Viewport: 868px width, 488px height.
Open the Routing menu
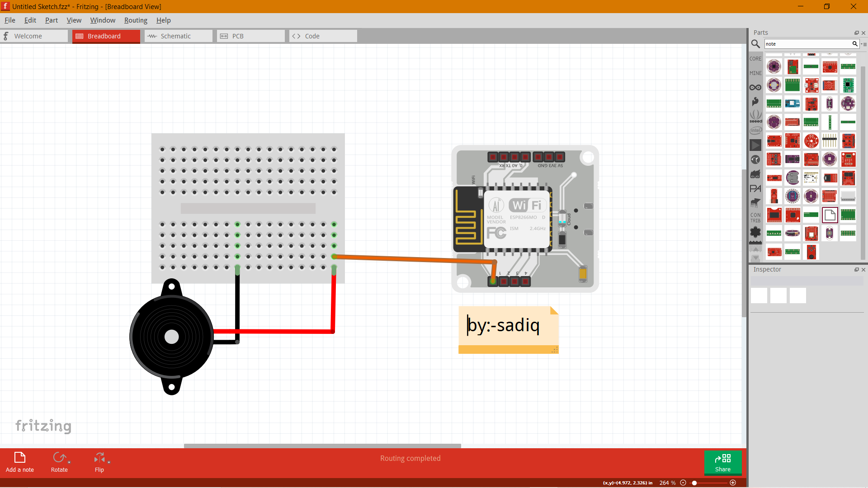pyautogui.click(x=135, y=20)
